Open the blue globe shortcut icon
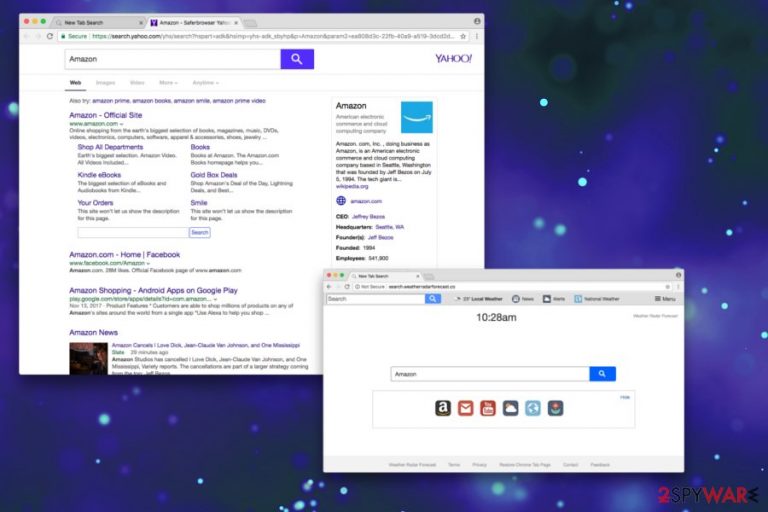Screen dimensions: 768x512 pyautogui.click(x=533, y=408)
